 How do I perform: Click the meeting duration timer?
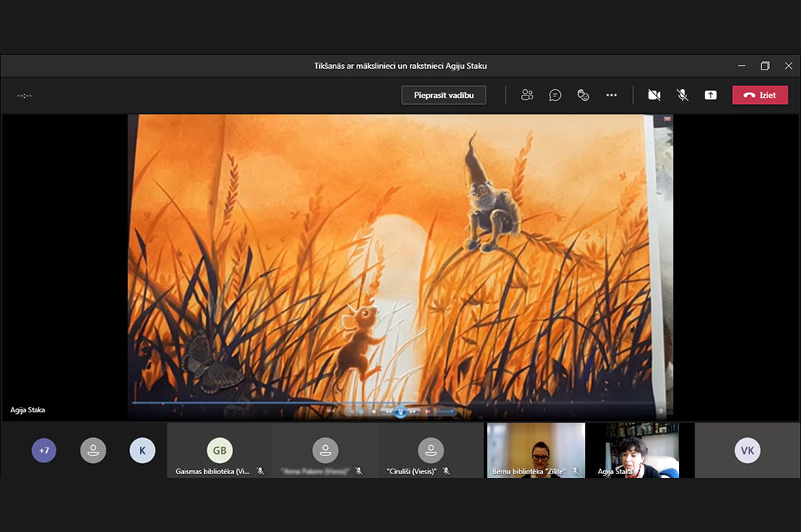24,95
